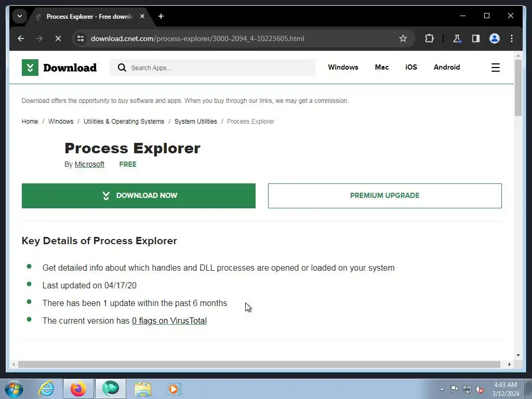The width and height of the screenshot is (532, 399).
Task: Expand the hamburger site menu
Action: coord(495,68)
